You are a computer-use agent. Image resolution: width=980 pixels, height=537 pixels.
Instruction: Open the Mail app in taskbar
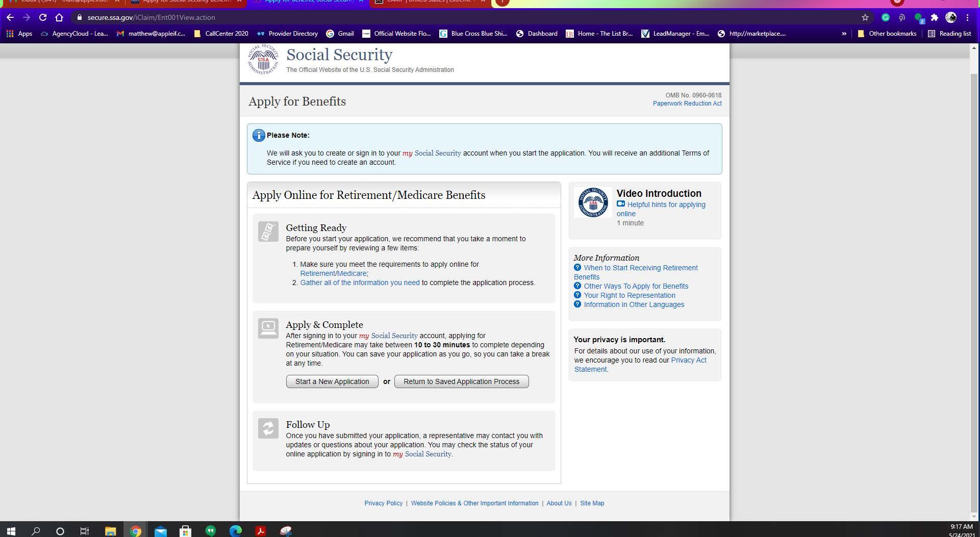161,531
